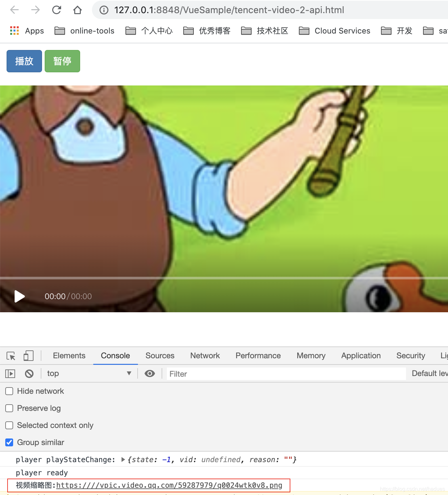Switch to the Memory tab
Image resolution: width=448 pixels, height=495 pixels.
click(x=311, y=356)
